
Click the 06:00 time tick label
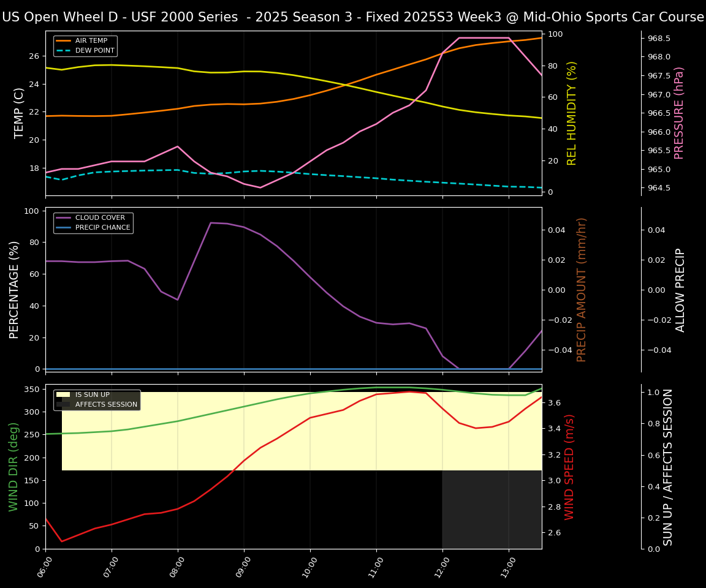44,567
